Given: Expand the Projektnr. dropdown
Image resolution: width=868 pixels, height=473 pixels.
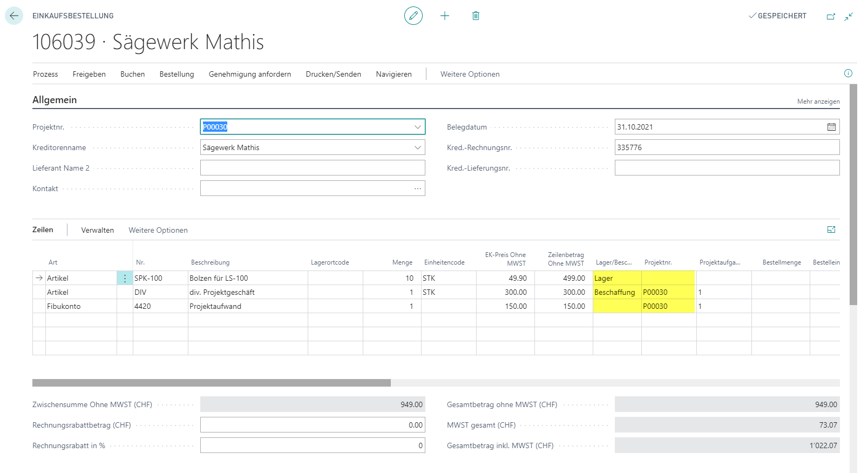Looking at the screenshot, I should [x=418, y=127].
